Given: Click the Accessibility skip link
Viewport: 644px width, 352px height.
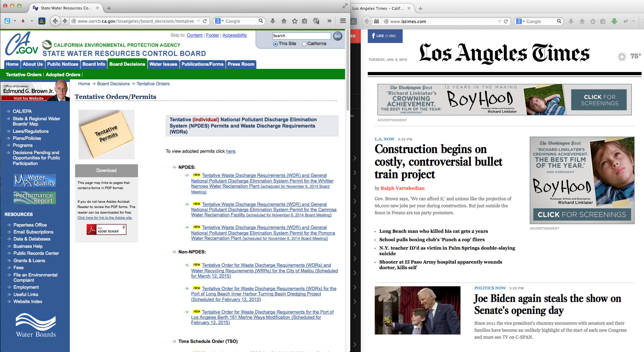Looking at the screenshot, I should tap(235, 35).
